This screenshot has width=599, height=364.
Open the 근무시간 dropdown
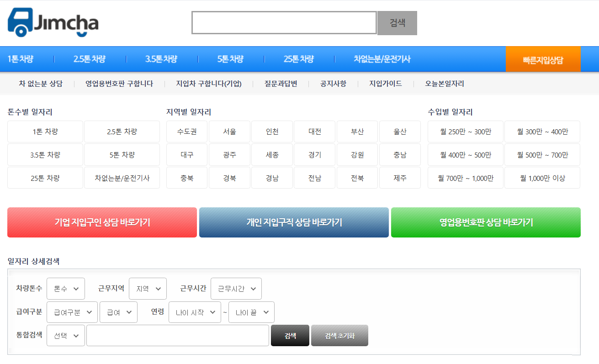click(x=236, y=289)
